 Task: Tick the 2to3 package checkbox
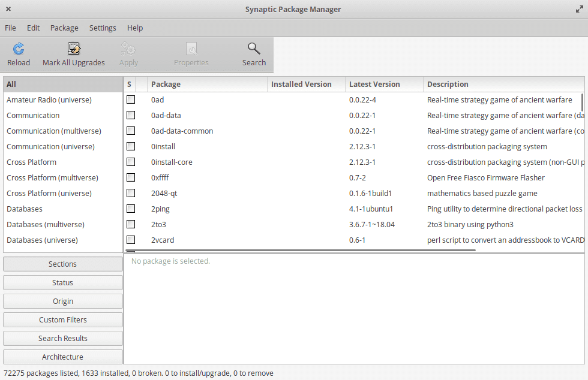pos(131,224)
